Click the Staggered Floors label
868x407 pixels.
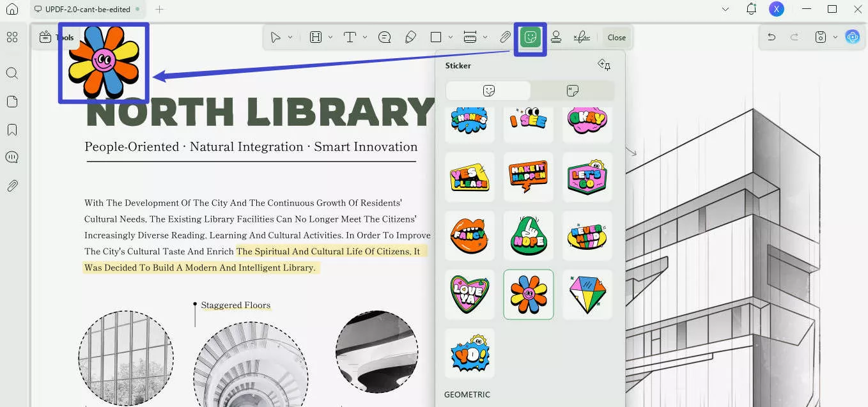(236, 305)
